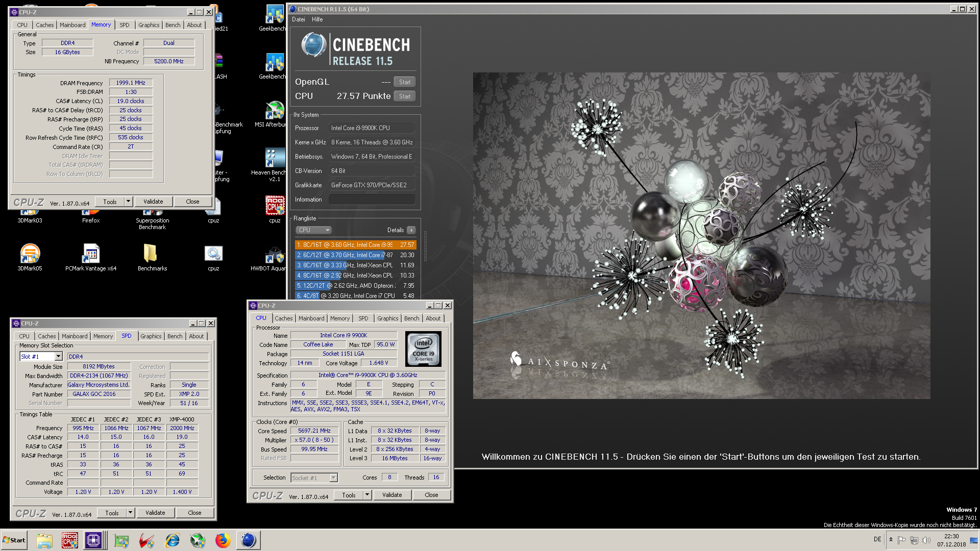Click the Show Desktop button by the clock
The height and width of the screenshot is (551, 980).
point(974,540)
